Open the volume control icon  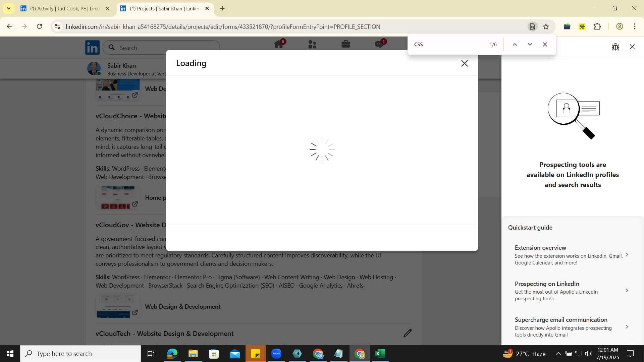pos(588,354)
